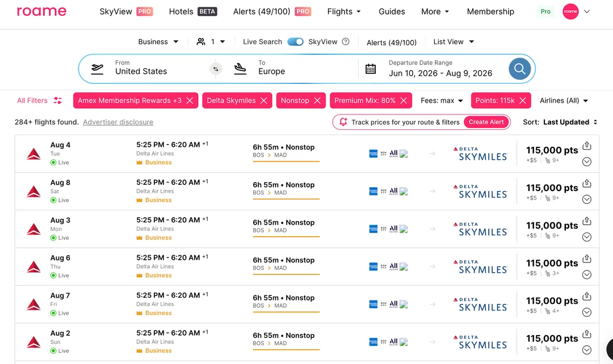The width and height of the screenshot is (613, 364).
Task: Click the Delta logo on Aug 4 row
Action: [x=33, y=154]
